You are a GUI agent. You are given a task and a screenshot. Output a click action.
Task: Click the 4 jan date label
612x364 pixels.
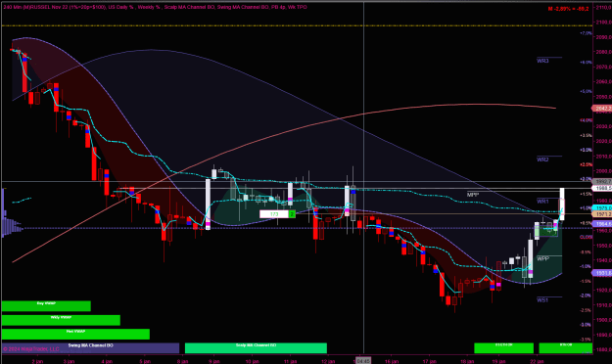[107, 361]
